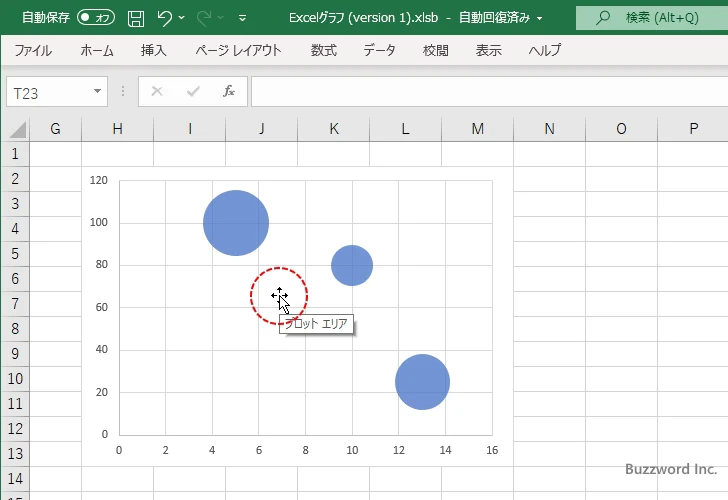Viewport: 728px width, 500px height.
Task: Open the ページ レイアウト tab
Action: pos(238,50)
